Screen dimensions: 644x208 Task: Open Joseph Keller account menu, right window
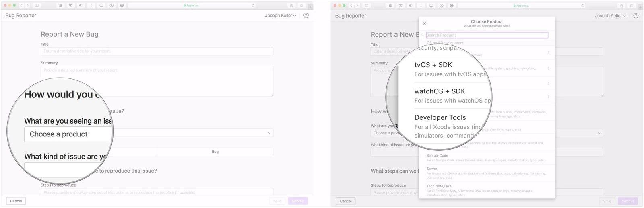(610, 16)
